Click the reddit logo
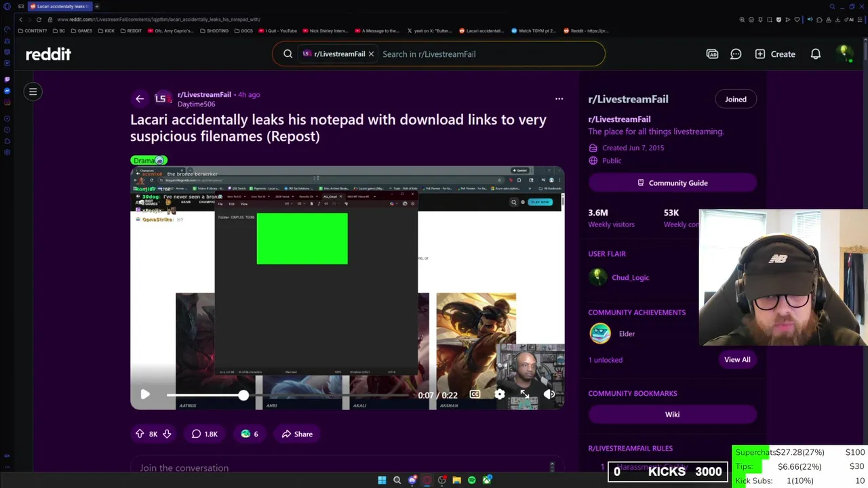Viewport: 868px width, 488px height. [48, 54]
